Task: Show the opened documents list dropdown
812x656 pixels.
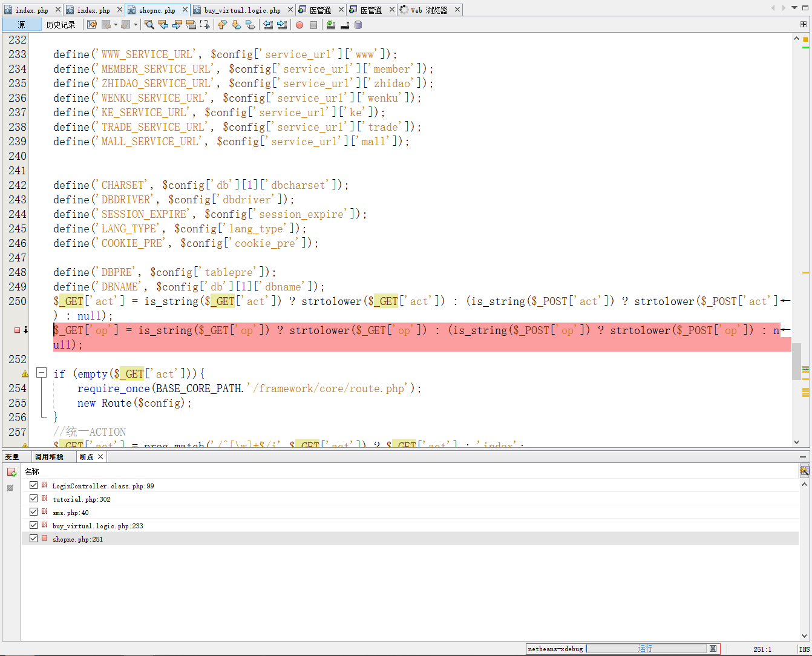Action: (794, 8)
